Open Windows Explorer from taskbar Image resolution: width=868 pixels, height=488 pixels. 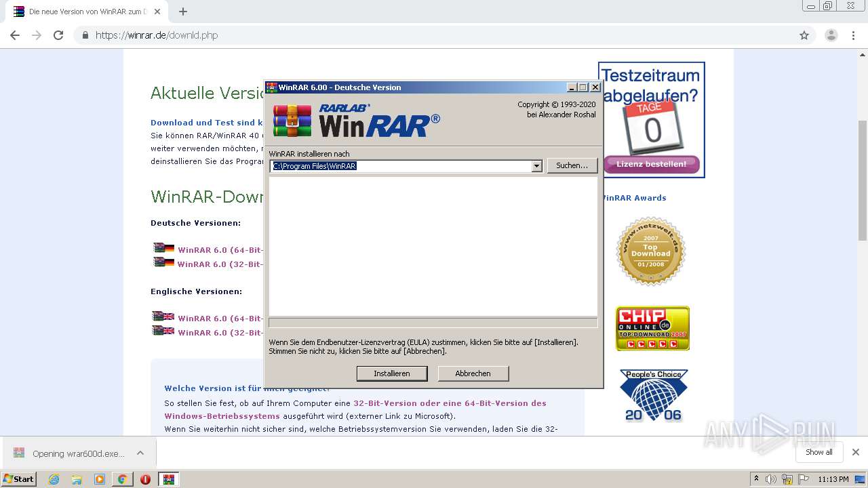point(77,479)
